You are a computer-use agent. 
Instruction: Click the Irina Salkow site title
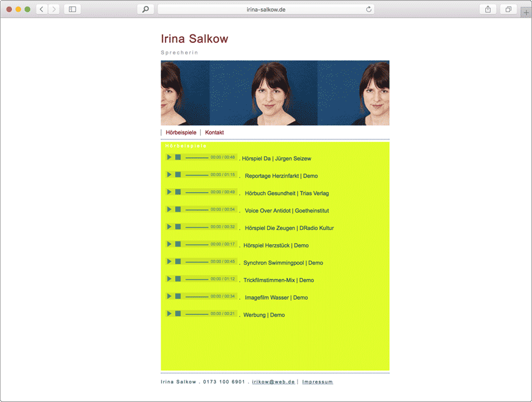195,38
